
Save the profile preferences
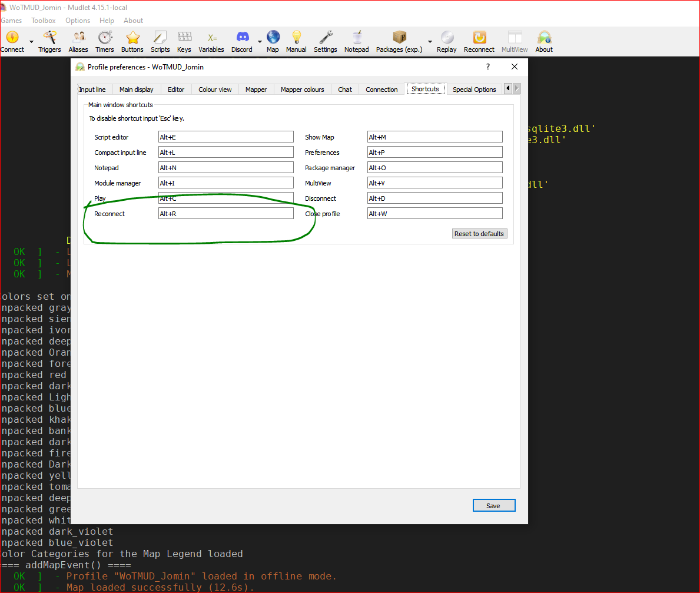[493, 506]
